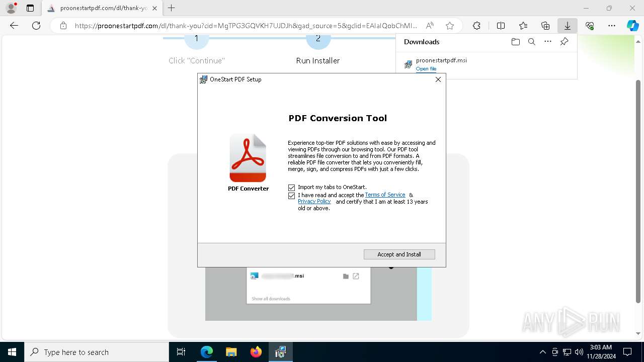
Task: Open the volume control tray icon
Action: (x=579, y=352)
